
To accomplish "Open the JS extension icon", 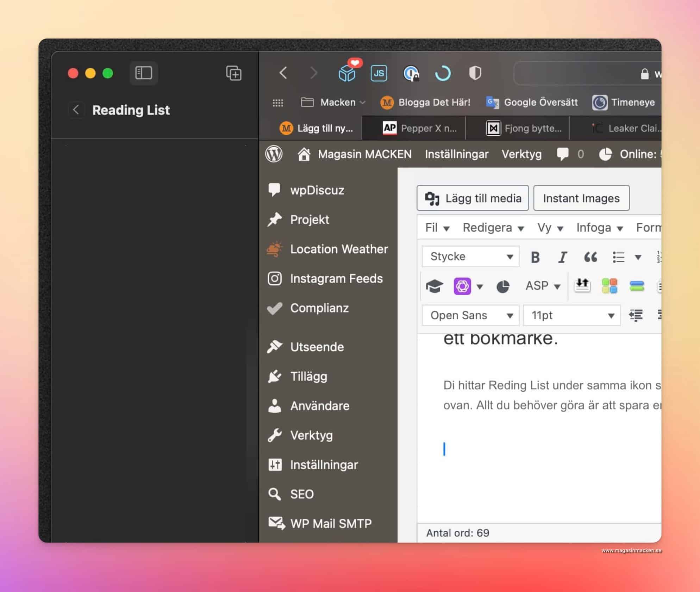I will [x=379, y=73].
